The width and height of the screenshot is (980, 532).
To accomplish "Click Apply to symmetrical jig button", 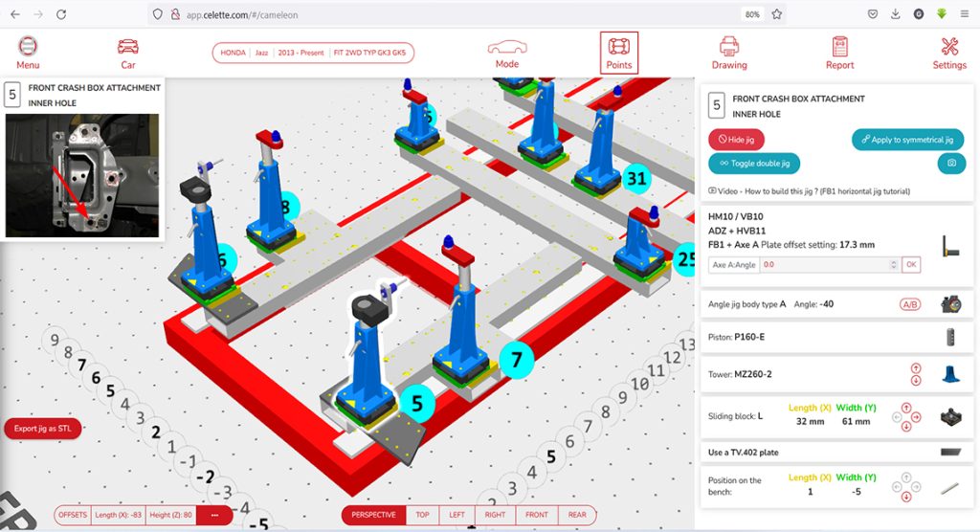I will (x=907, y=140).
